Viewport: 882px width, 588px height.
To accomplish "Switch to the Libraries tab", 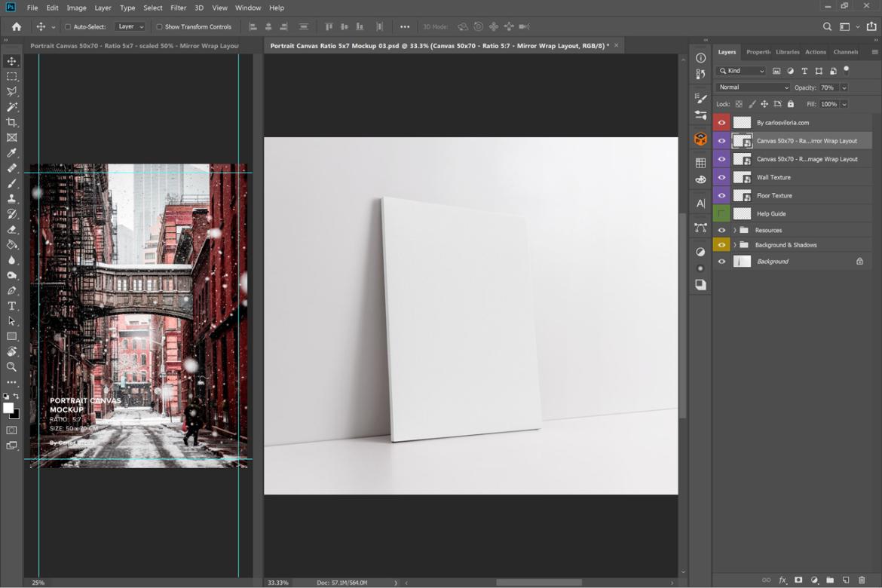I will [x=788, y=52].
